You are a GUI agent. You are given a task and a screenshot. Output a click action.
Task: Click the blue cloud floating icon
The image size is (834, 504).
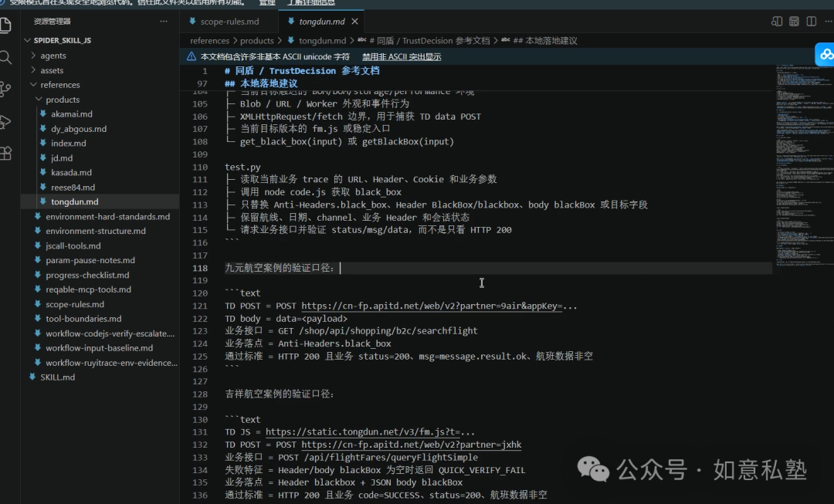(x=825, y=54)
